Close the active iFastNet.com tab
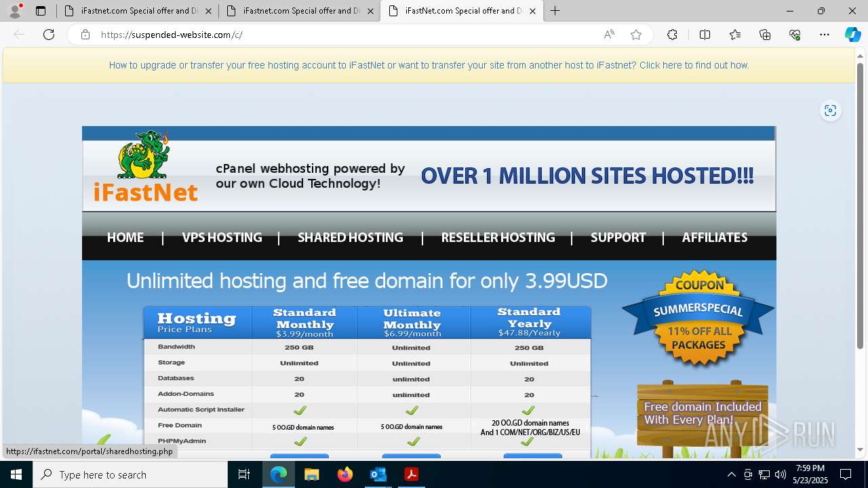Viewport: 868px width, 488px height. click(x=532, y=11)
